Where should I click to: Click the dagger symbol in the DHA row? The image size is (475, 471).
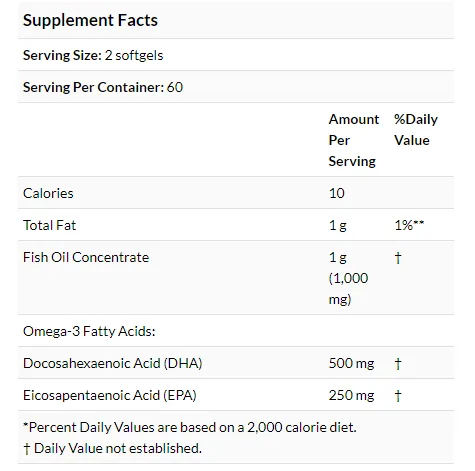click(398, 363)
